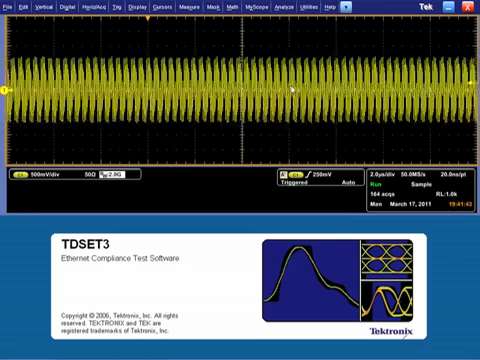Viewport: 480px width, 360px height.
Task: Click the trigger source channel badge
Action: click(x=296, y=175)
